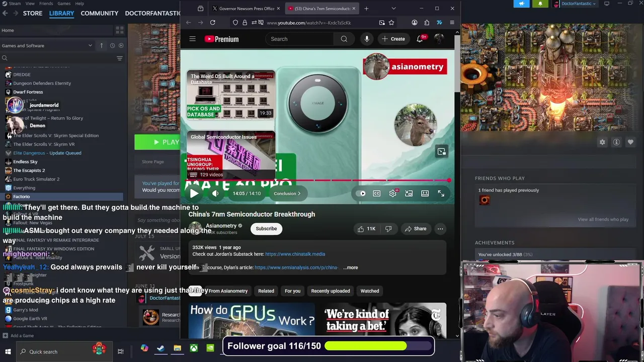The image size is (644, 362).
Task: Play the video
Action: 194,193
